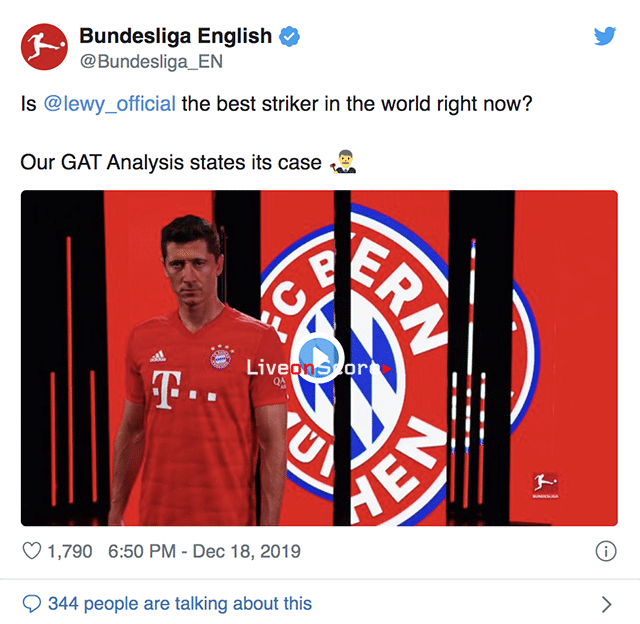Image resolution: width=640 pixels, height=624 pixels.
Task: Open 344 people are talking about this
Action: coord(180,604)
